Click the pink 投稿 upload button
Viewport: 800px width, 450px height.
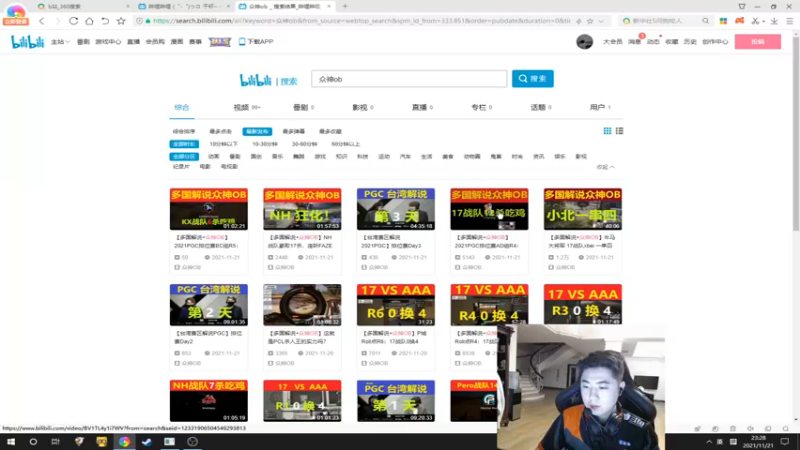[x=758, y=42]
